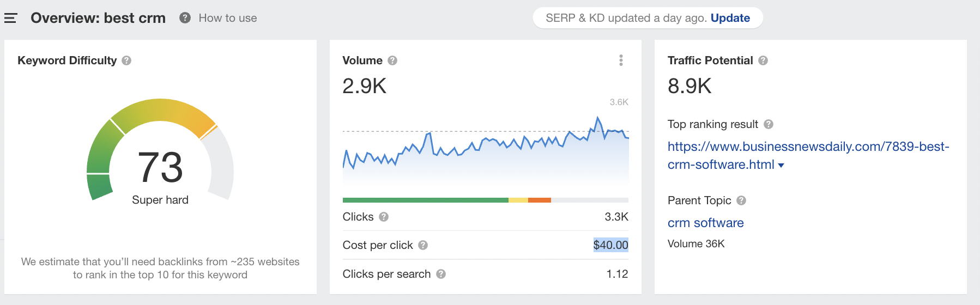Expand the top ranking URL dropdown arrow
The width and height of the screenshot is (980, 305).
tap(781, 165)
